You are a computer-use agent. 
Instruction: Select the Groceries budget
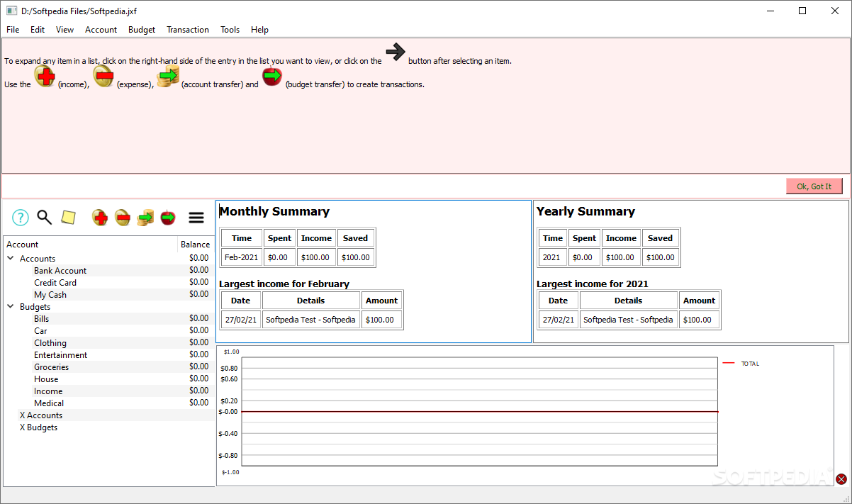(52, 367)
